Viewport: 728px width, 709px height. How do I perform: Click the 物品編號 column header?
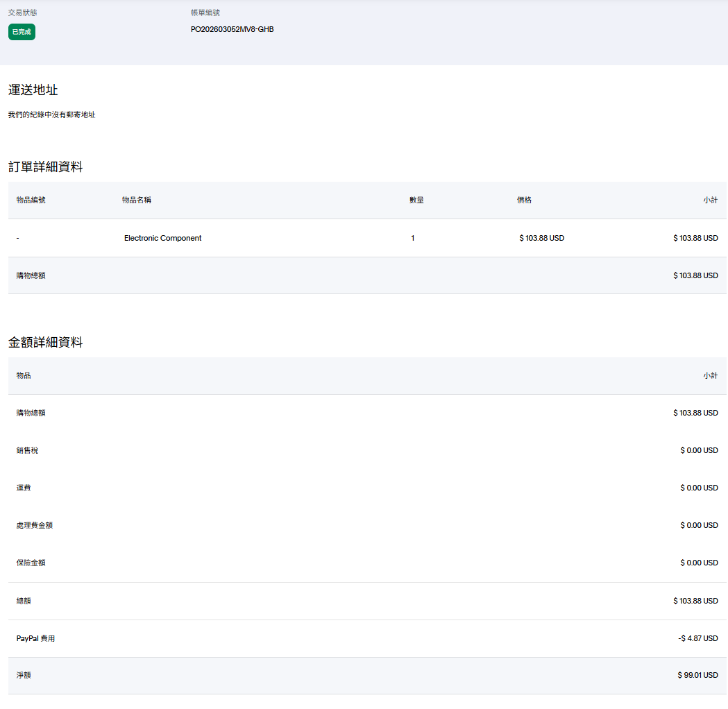tap(31, 200)
